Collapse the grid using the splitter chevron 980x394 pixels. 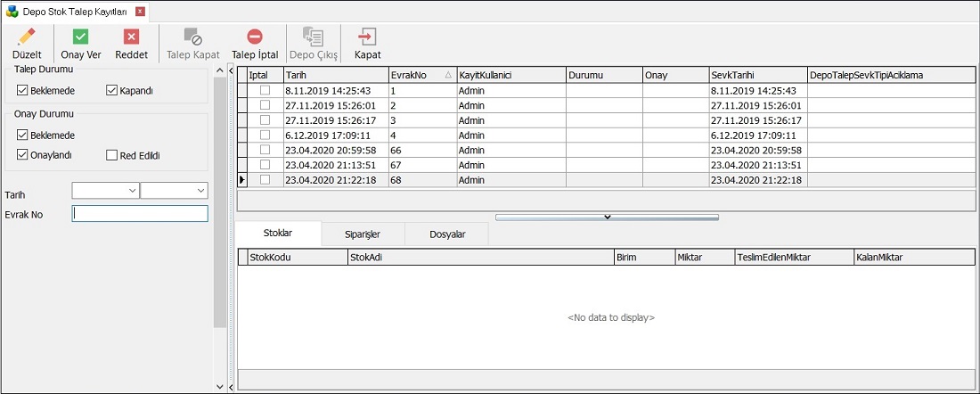(607, 217)
